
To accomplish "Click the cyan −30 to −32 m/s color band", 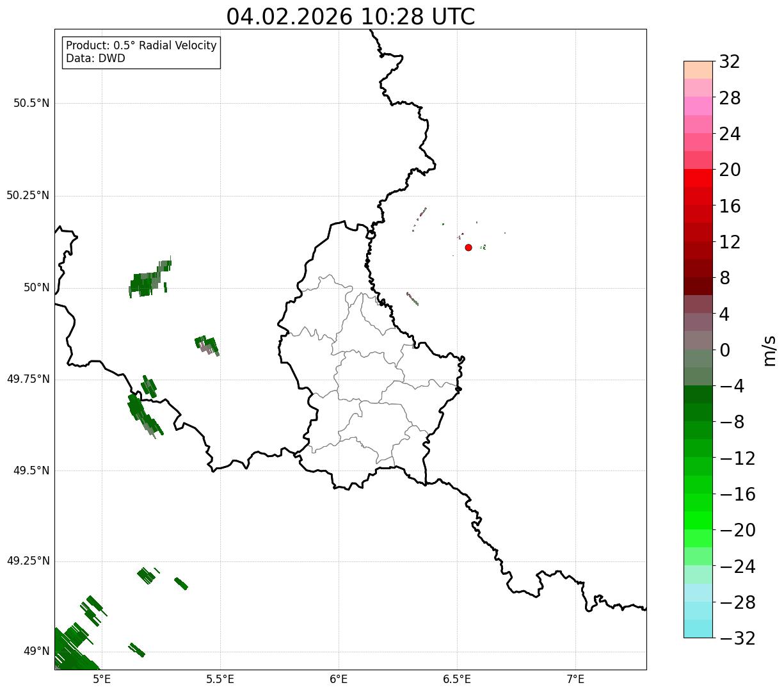I will pos(698,629).
